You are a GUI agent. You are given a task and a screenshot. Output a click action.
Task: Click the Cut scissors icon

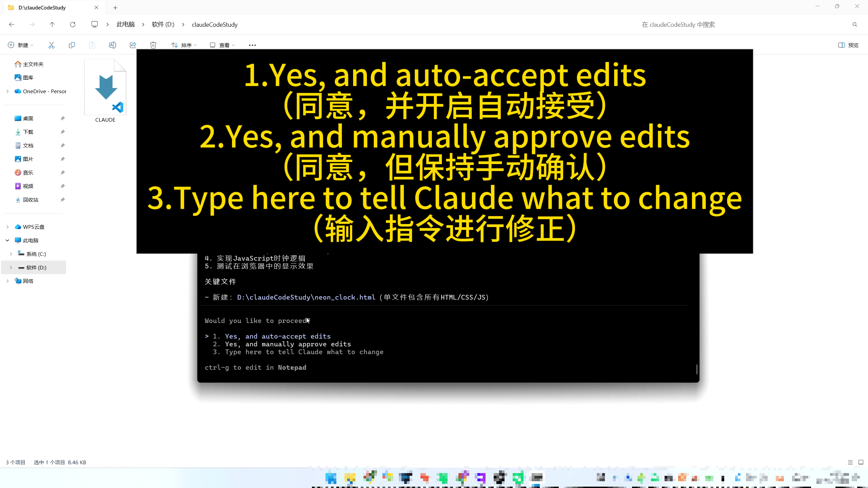(x=52, y=45)
